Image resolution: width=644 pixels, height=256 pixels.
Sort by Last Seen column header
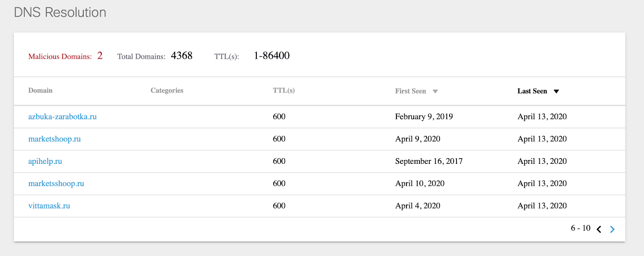coord(532,91)
